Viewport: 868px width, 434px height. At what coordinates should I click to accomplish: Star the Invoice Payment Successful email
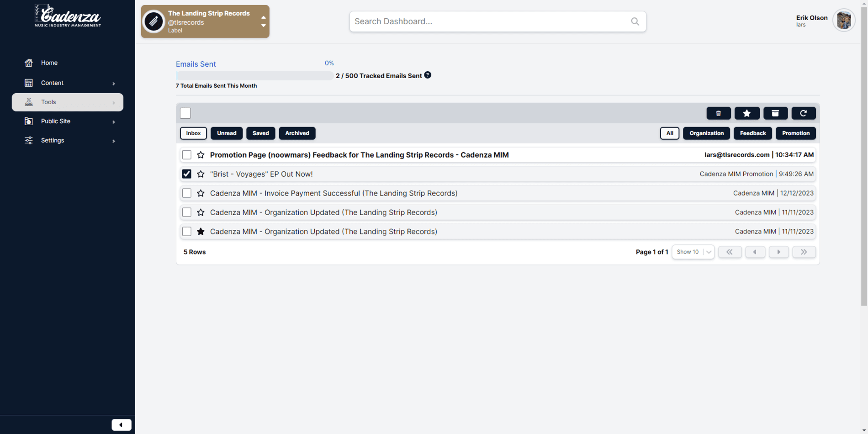201,193
